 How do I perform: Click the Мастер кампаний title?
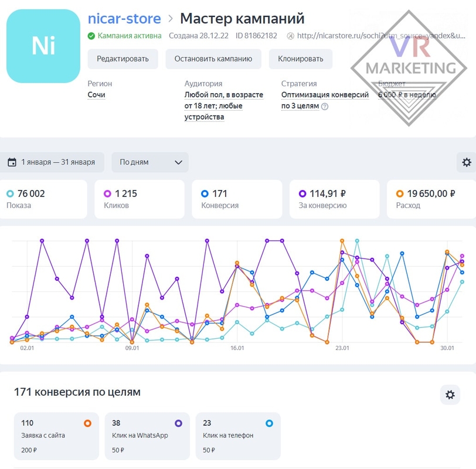pyautogui.click(x=242, y=19)
